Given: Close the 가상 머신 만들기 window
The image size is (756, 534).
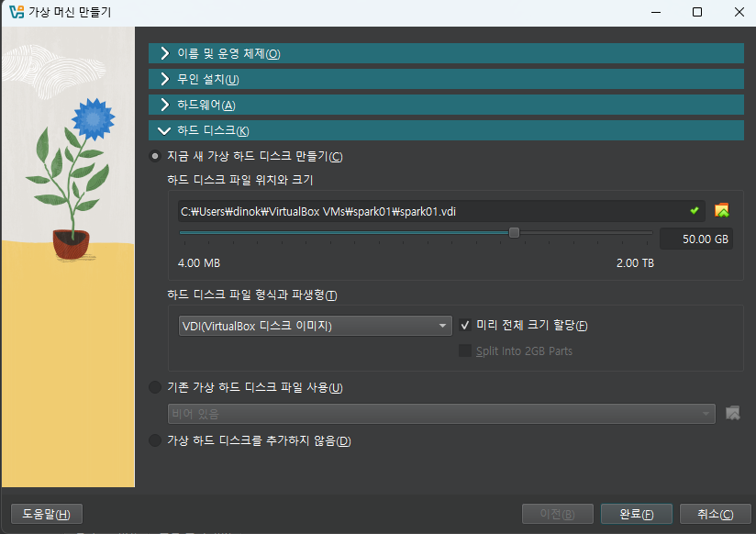Looking at the screenshot, I should tap(739, 12).
